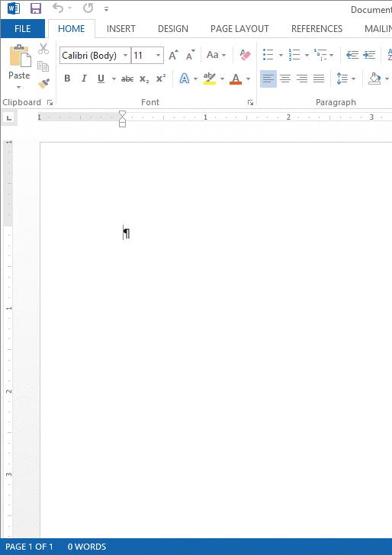
Task: Toggle Superscript formatting
Action: click(x=161, y=79)
